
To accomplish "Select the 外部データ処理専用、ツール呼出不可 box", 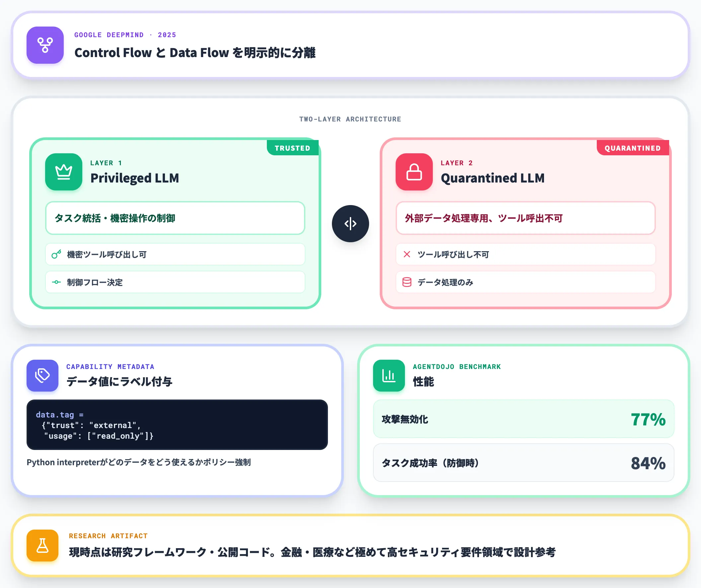I will 525,218.
